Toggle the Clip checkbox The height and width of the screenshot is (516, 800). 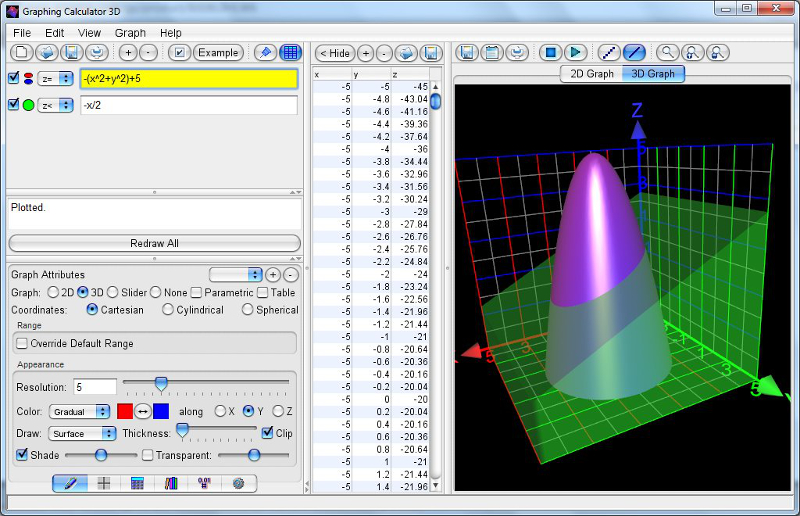tap(267, 433)
